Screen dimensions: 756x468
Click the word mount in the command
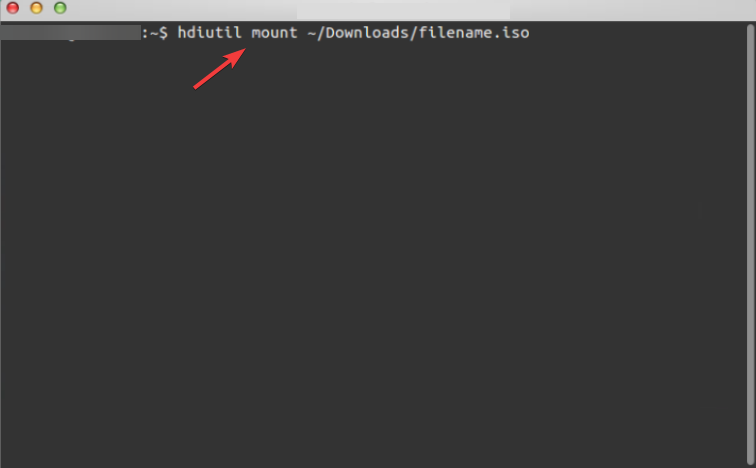click(x=274, y=33)
